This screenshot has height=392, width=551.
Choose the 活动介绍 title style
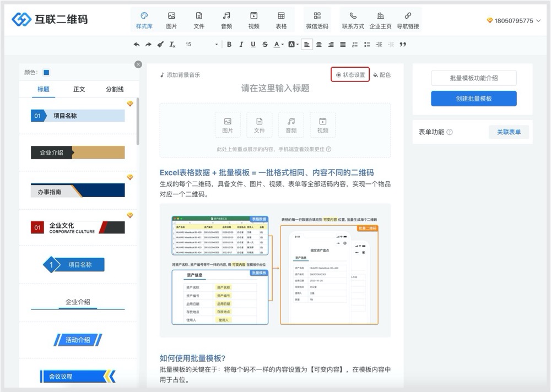pos(78,340)
